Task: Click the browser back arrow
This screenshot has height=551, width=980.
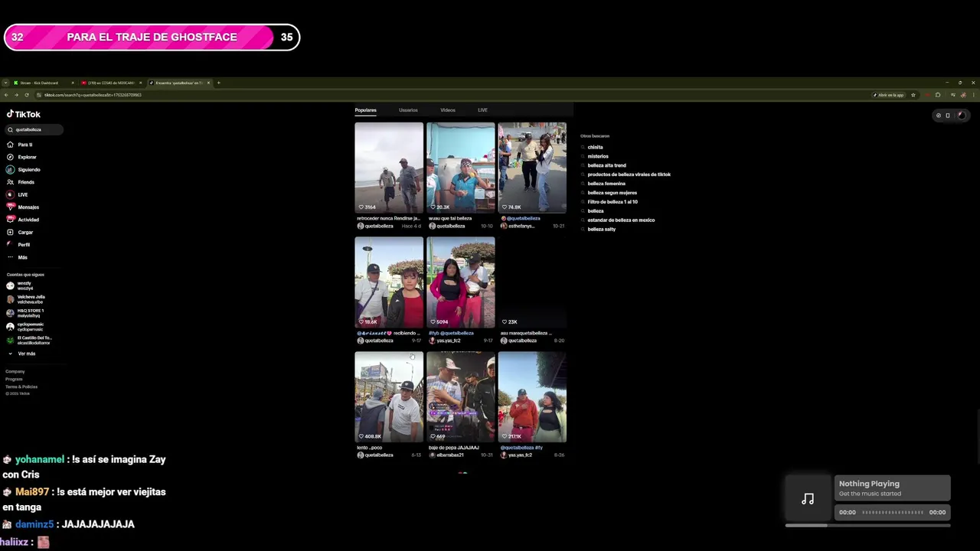Action: pyautogui.click(x=6, y=95)
